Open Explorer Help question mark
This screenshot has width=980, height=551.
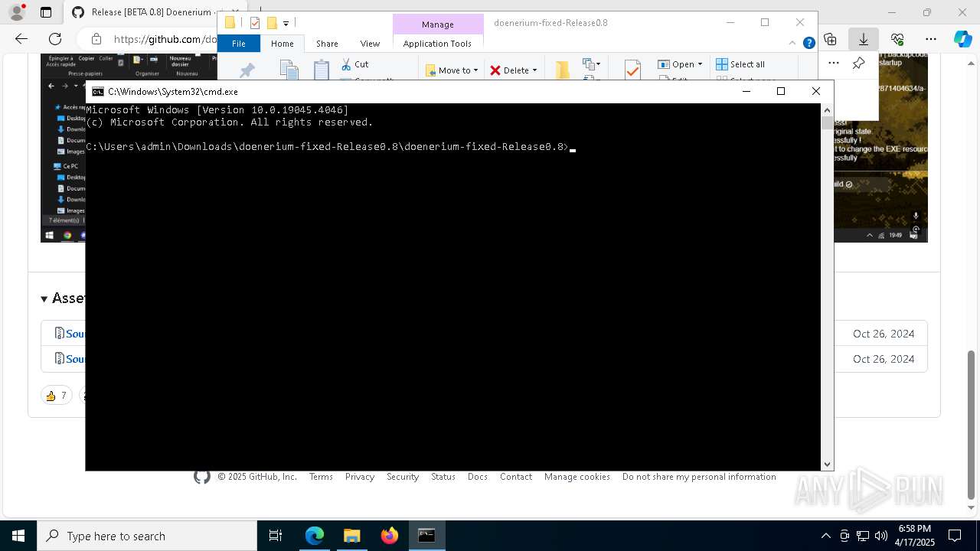click(808, 44)
